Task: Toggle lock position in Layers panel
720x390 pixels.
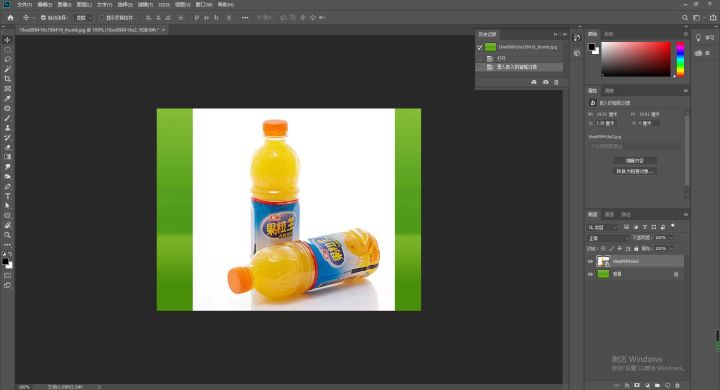Action: (619, 249)
